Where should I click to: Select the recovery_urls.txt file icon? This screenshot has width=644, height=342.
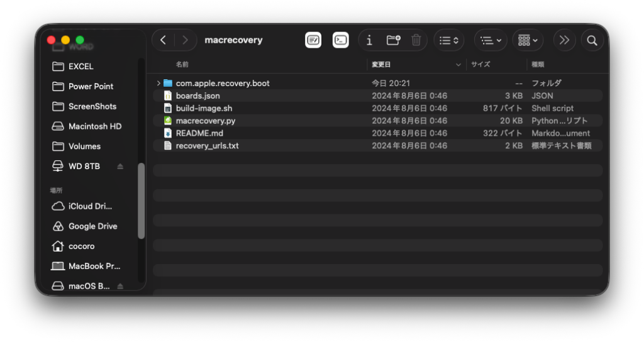(167, 145)
